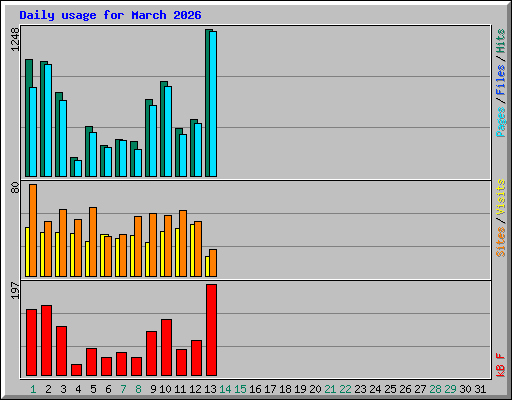The image size is (512, 400).
Task: Click day 30 on the x-axis
Action: coord(465,389)
